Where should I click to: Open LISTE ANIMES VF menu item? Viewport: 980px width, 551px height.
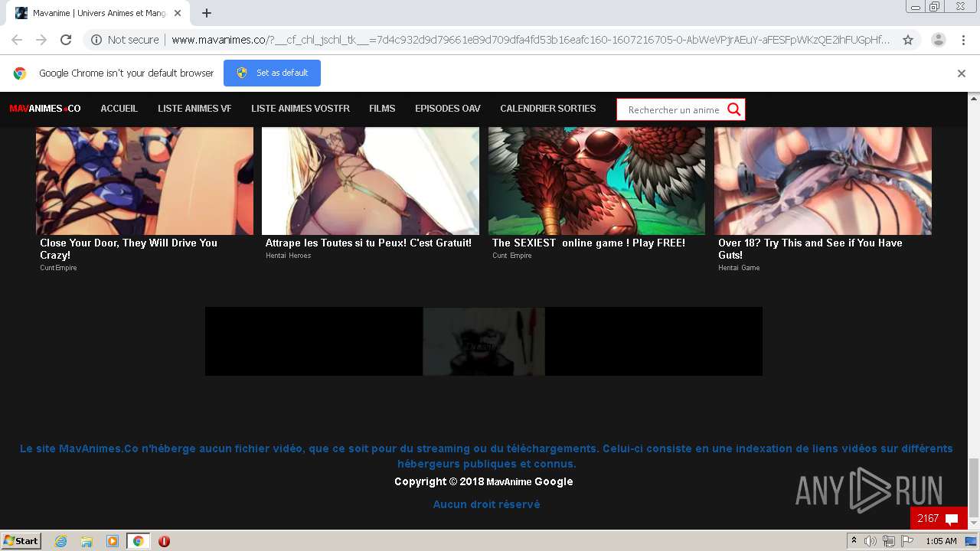194,109
